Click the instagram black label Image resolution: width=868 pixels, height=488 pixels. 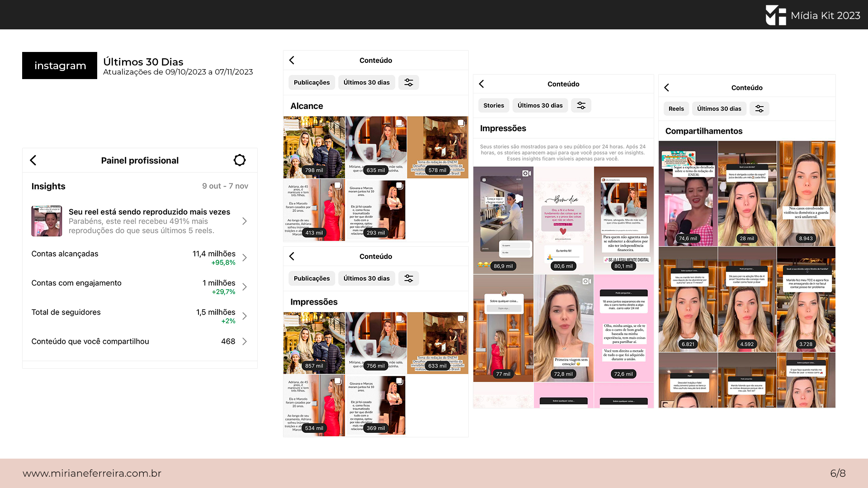tap(60, 66)
